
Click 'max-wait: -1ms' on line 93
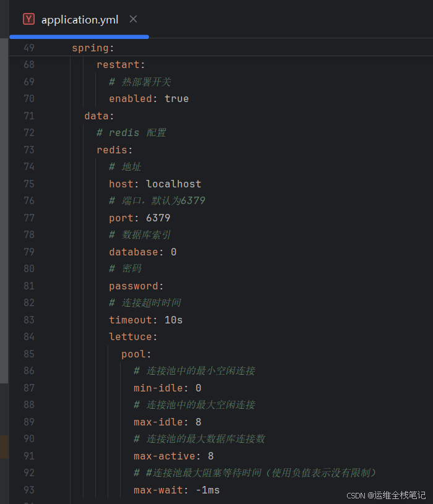[177, 490]
